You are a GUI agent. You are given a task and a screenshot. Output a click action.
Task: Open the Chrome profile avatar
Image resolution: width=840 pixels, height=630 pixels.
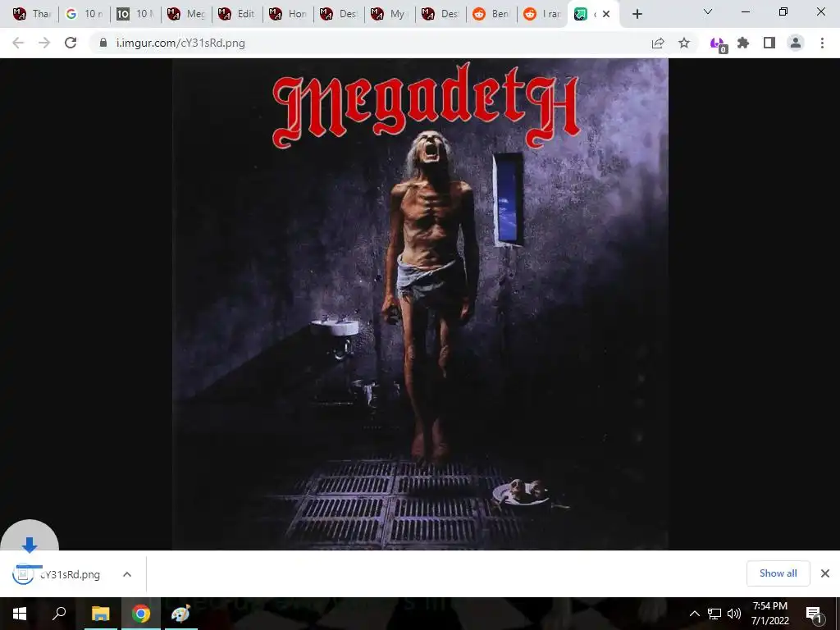click(796, 43)
